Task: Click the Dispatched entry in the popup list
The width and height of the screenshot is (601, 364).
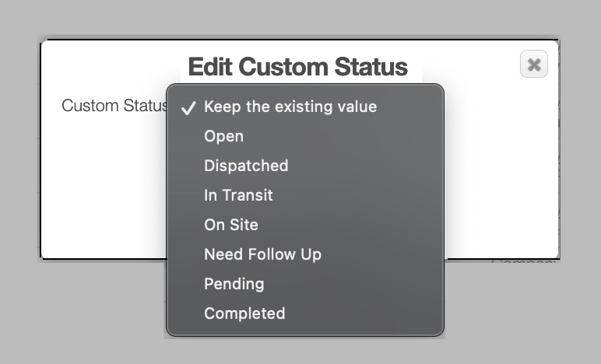Action: tap(246, 166)
